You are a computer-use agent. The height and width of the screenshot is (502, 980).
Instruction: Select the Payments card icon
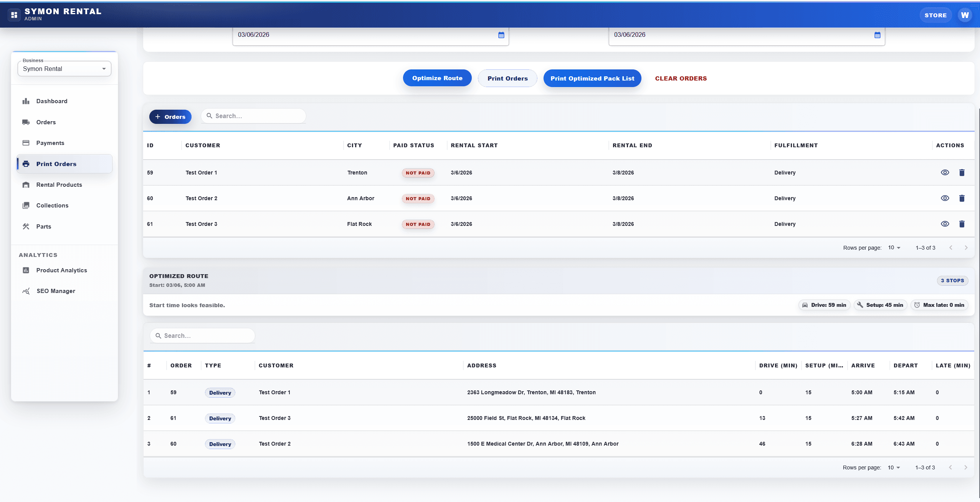[26, 143]
